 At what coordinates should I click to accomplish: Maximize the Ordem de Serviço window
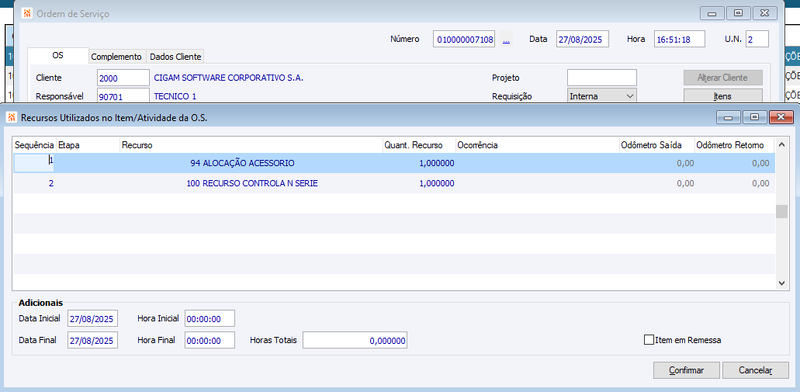(x=738, y=13)
